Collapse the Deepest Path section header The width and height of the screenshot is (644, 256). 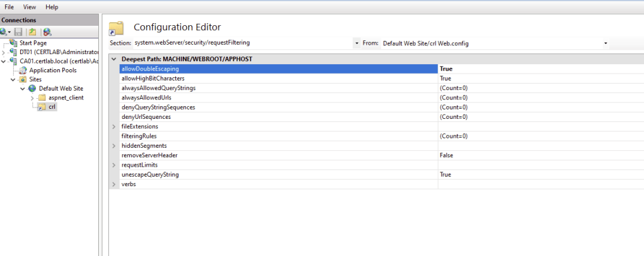114,59
